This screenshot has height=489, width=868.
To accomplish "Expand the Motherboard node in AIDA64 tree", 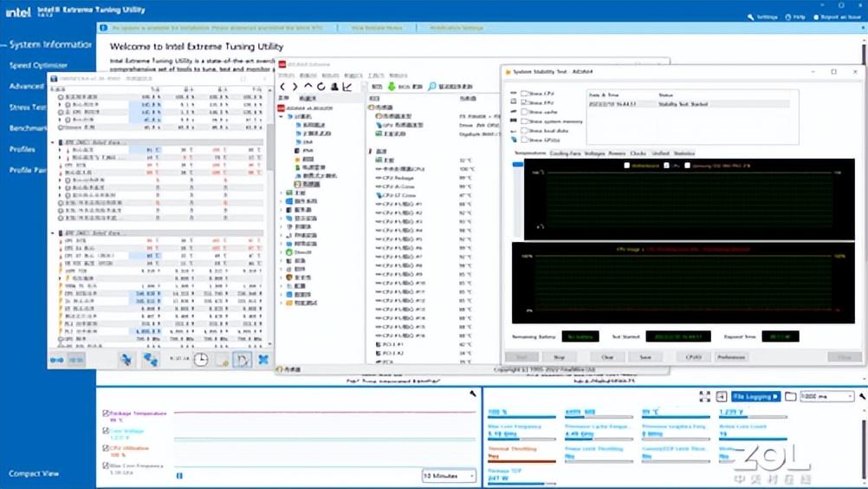I will coord(282,193).
